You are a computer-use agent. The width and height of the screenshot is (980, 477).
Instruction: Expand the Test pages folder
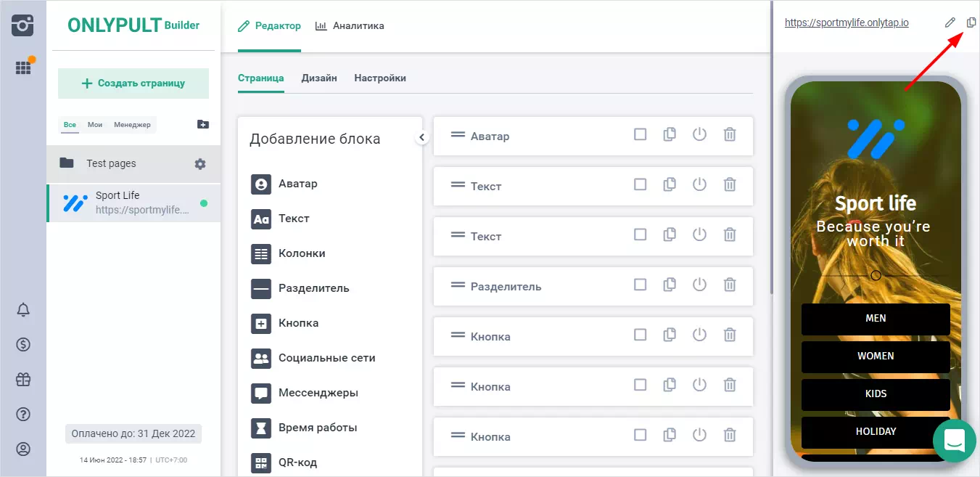click(111, 164)
